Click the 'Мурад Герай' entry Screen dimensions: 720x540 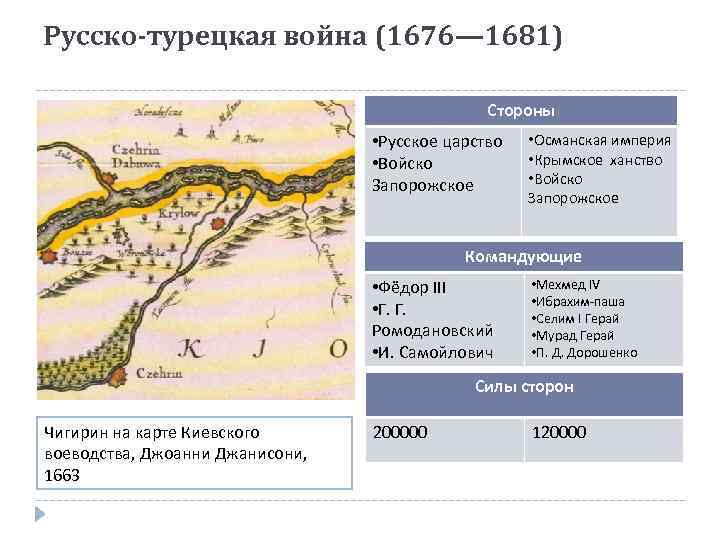coord(573,336)
